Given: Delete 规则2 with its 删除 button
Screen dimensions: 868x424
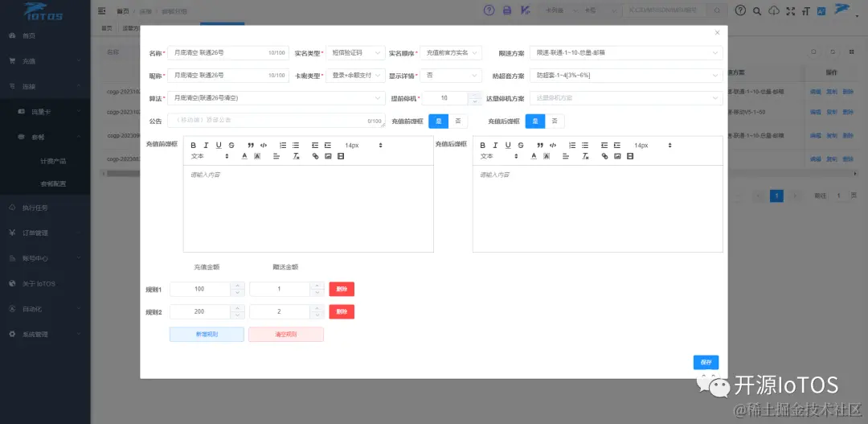Looking at the screenshot, I should click(342, 311).
